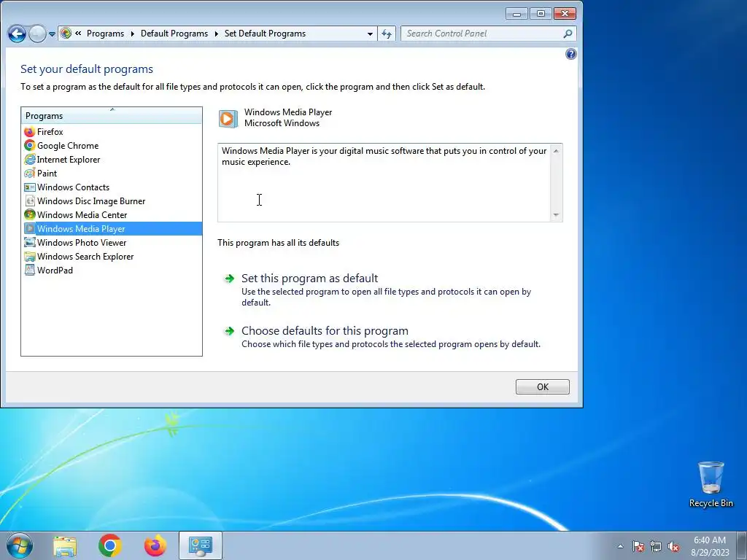Screen dimensions: 747x560
Task: Click the Set Default Programs breadcrumb
Action: tap(265, 34)
